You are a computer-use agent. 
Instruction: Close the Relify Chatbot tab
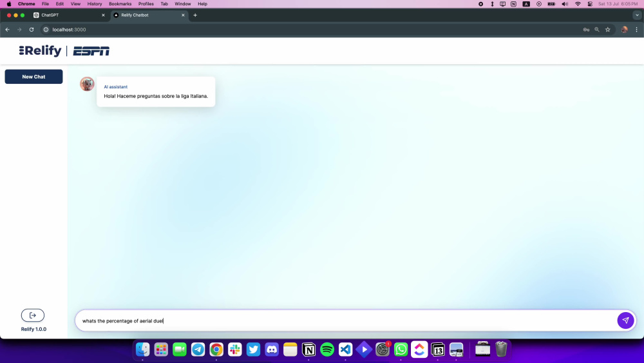point(183,15)
